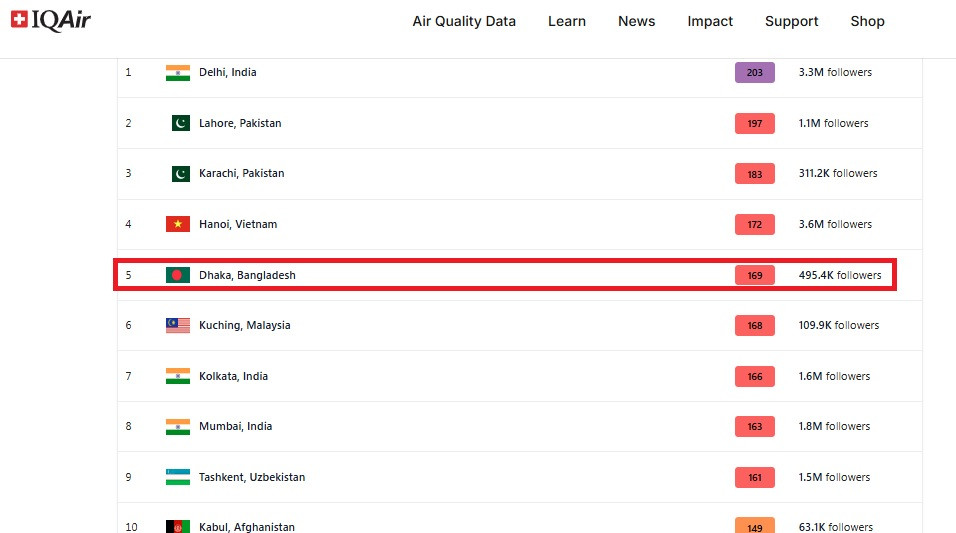Viewport: 956px width, 533px height.
Task: Click rank number 5 in the list
Action: point(128,275)
